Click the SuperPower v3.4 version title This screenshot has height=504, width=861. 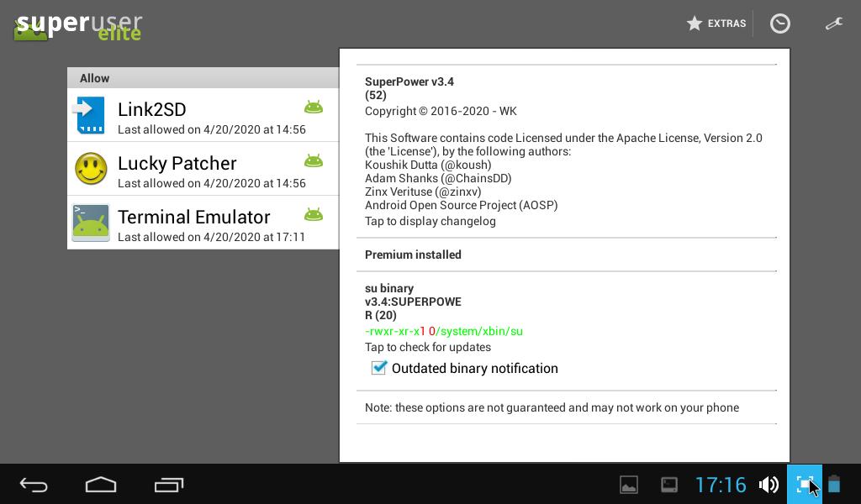[409, 81]
